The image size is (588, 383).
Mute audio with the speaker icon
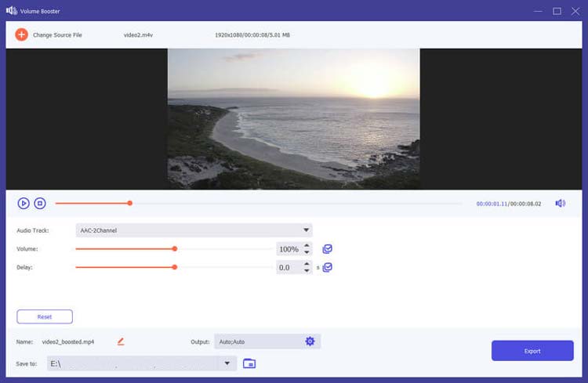(561, 203)
